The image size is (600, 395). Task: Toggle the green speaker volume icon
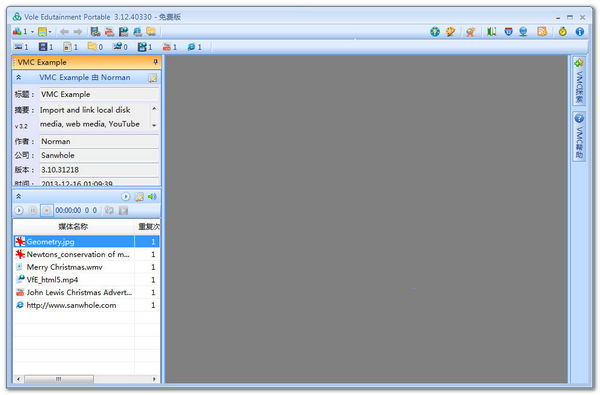[x=152, y=197]
